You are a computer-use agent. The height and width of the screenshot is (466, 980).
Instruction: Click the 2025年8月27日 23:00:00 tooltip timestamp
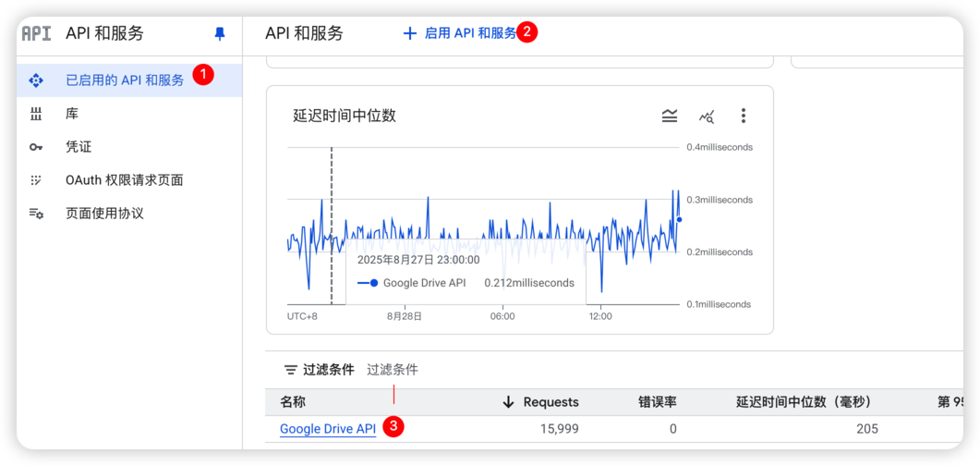pyautogui.click(x=418, y=260)
